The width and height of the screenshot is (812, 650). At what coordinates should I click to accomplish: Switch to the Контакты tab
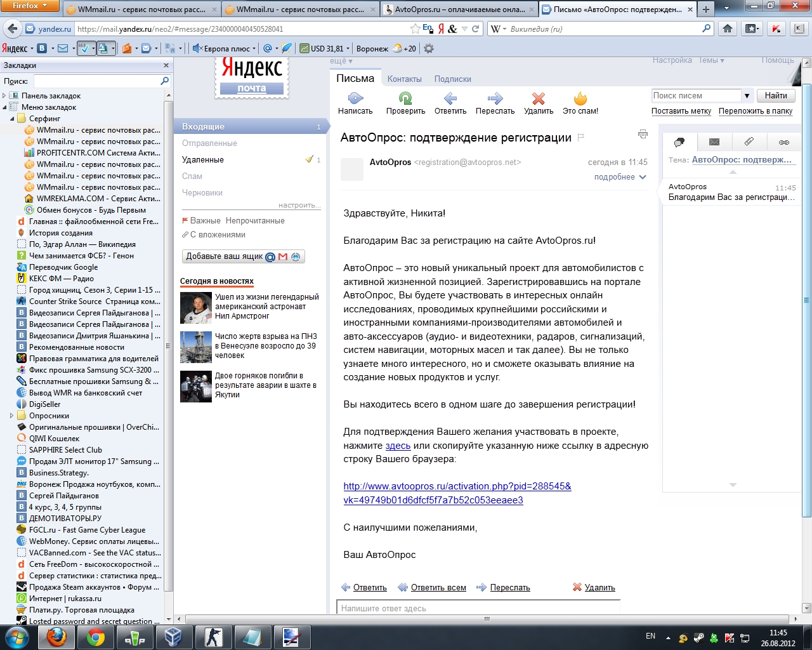pos(405,79)
